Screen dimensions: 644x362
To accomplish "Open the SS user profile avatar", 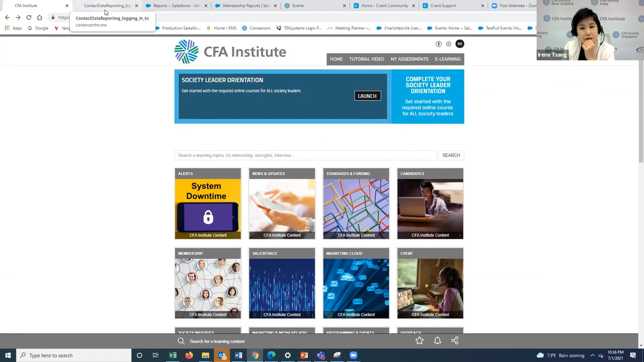I will [x=459, y=44].
